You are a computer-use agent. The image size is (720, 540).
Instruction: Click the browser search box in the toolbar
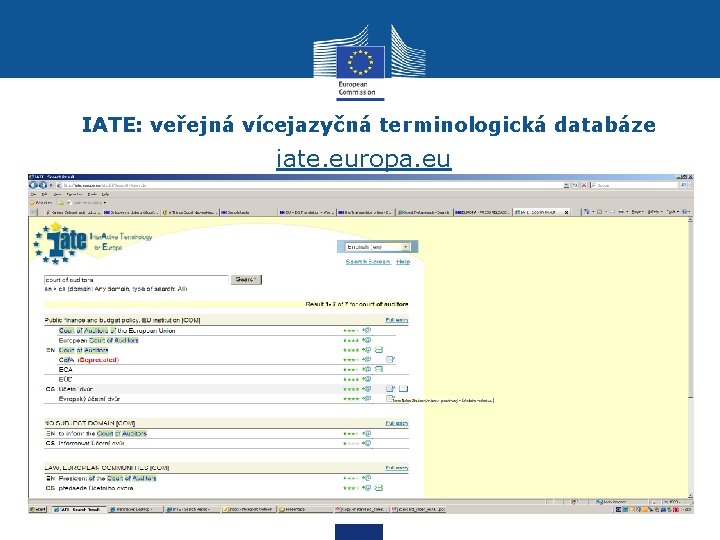[635, 185]
